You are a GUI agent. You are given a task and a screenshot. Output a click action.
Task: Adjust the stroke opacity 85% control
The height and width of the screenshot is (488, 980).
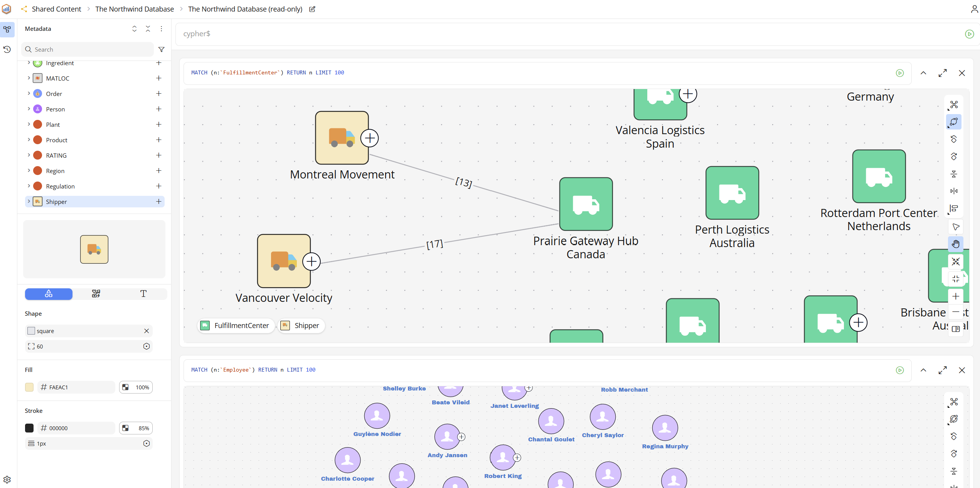point(136,428)
